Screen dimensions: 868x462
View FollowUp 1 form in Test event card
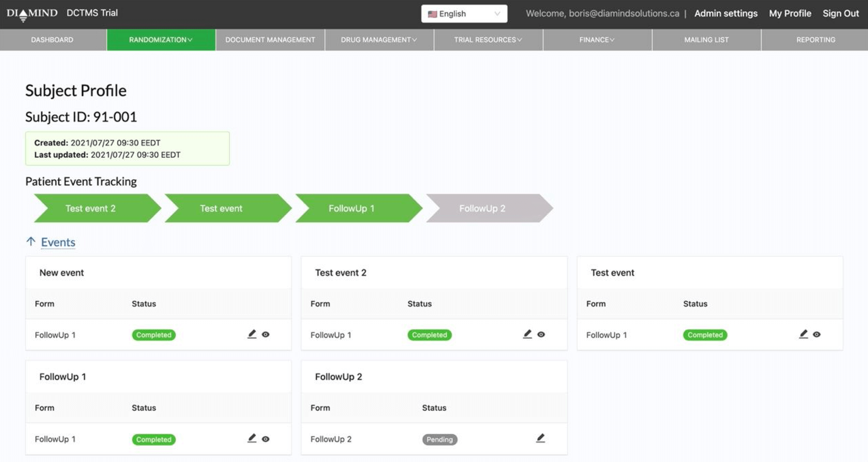(x=817, y=334)
